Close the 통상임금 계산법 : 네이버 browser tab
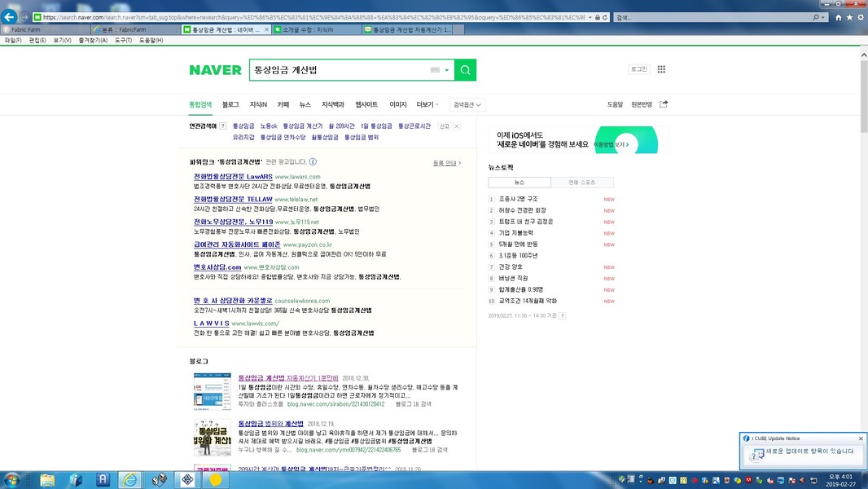868x489 pixels. [267, 29]
